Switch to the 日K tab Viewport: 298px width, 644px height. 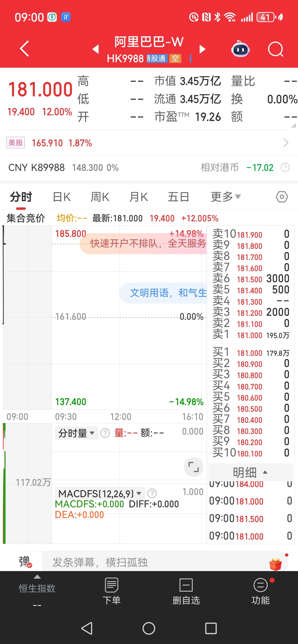(62, 197)
